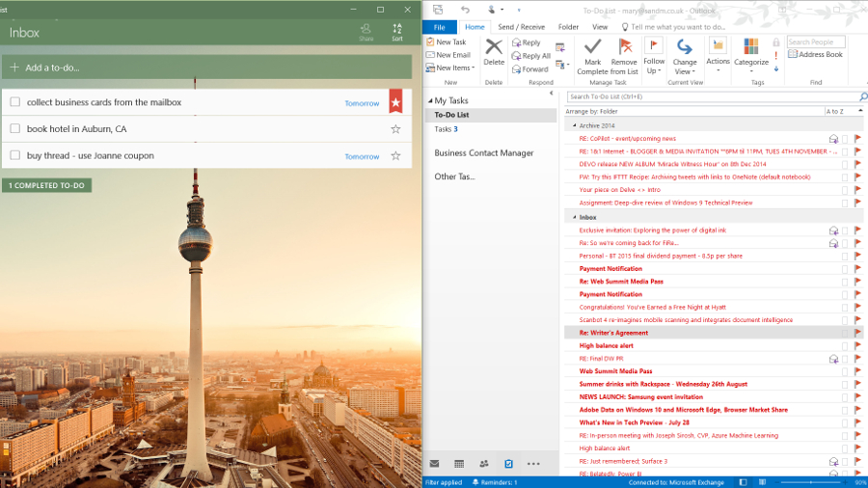Tick checkbox for NEWS LAUNCH: Samsung event invitation
The height and width of the screenshot is (488, 868).
coord(845,397)
